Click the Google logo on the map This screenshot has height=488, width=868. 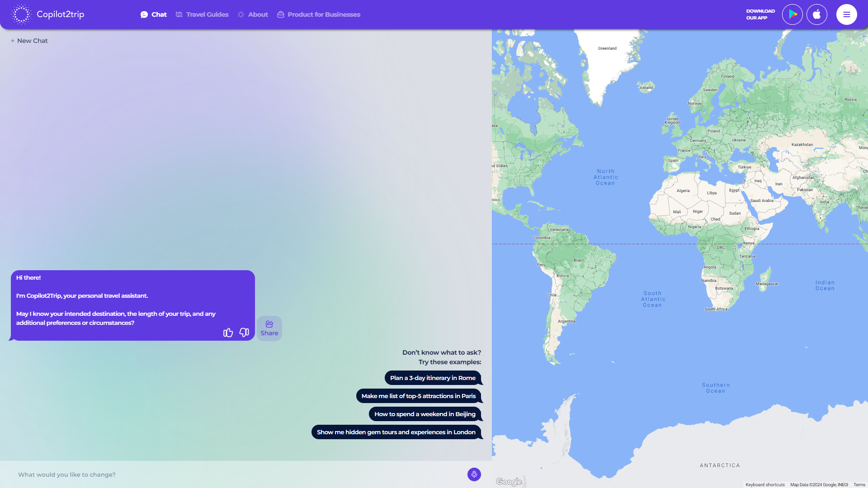coord(509,482)
